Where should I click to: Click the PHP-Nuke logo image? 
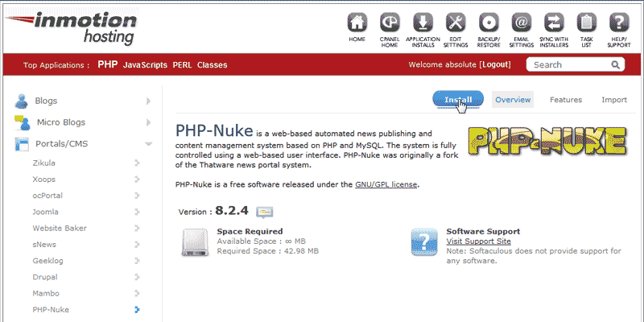coord(547,142)
